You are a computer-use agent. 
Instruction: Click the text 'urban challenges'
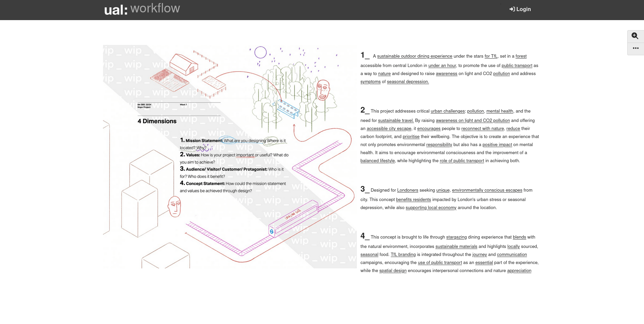[x=448, y=111]
